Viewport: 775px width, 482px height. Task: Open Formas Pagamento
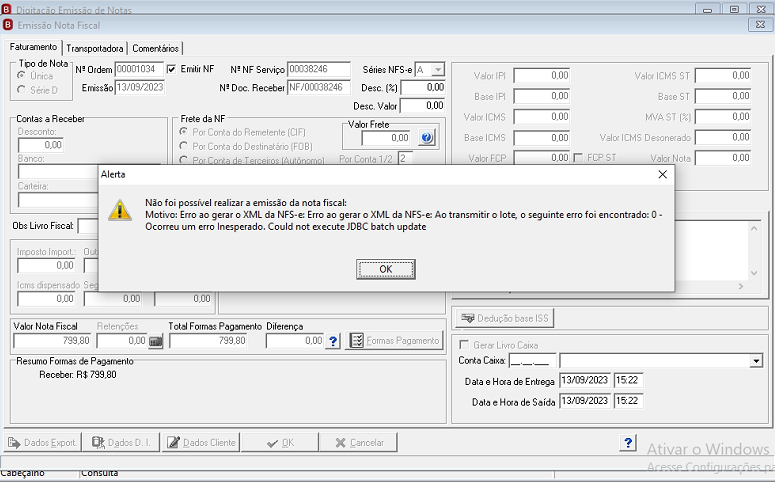394,341
